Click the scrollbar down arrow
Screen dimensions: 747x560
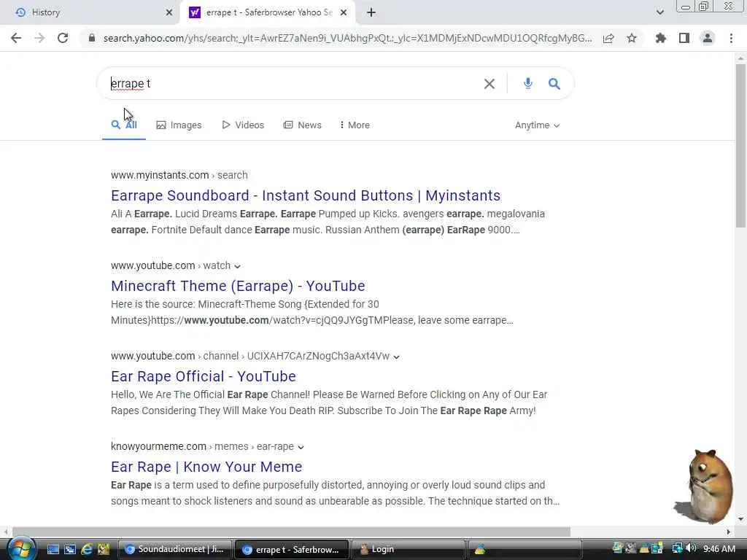740,519
